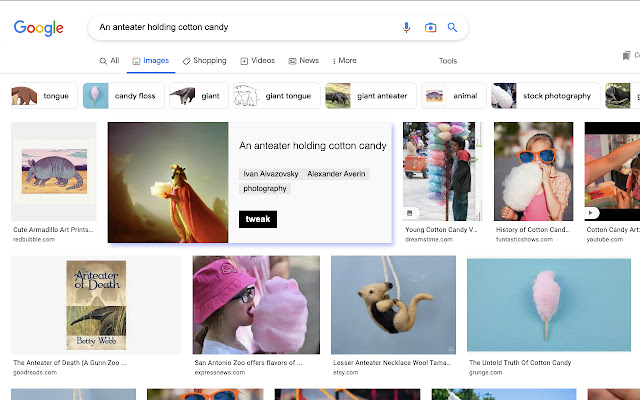Screen dimensions: 640x400
Task: Select the giant tongue filter chip
Action: coord(277,96)
